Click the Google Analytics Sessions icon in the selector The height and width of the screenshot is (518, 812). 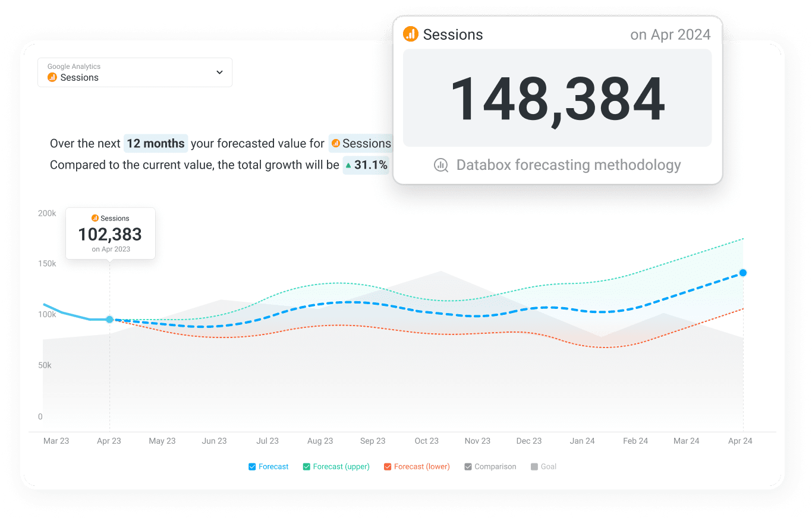coord(52,77)
